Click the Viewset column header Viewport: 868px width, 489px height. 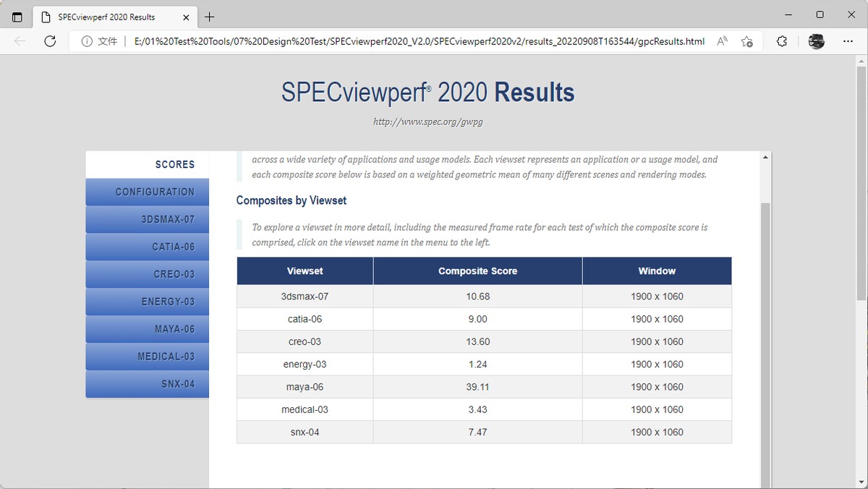305,271
